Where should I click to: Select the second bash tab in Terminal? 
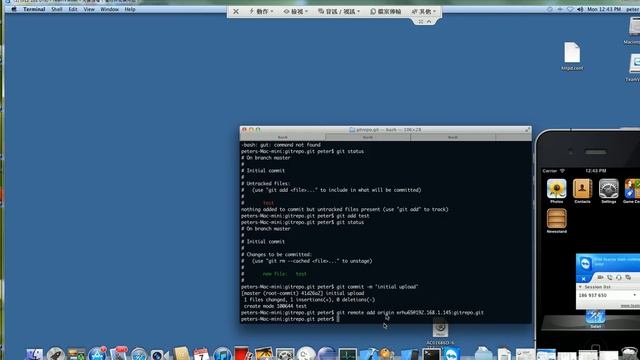click(368, 138)
